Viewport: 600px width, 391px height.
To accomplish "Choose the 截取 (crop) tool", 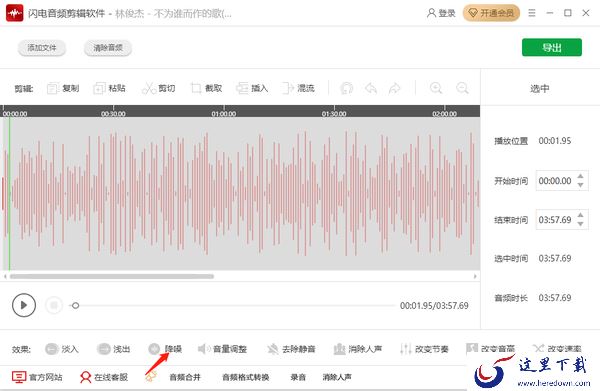I will coord(206,88).
